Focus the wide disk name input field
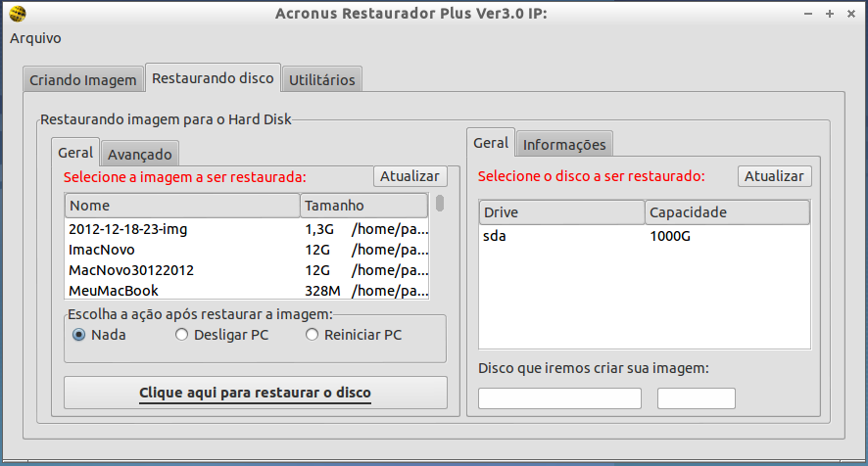Screen dimensions: 868x466 pos(559,398)
